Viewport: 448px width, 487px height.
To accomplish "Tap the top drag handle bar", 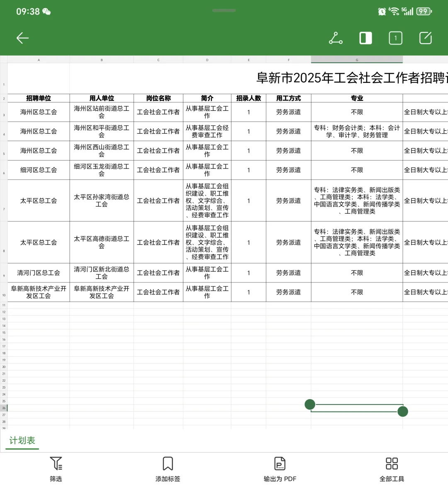I will pos(224,10).
